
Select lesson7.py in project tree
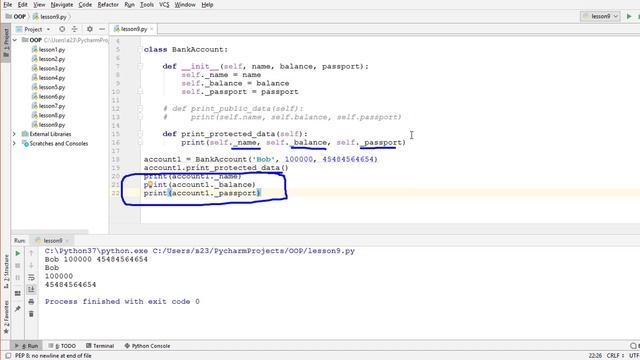pos(49,106)
